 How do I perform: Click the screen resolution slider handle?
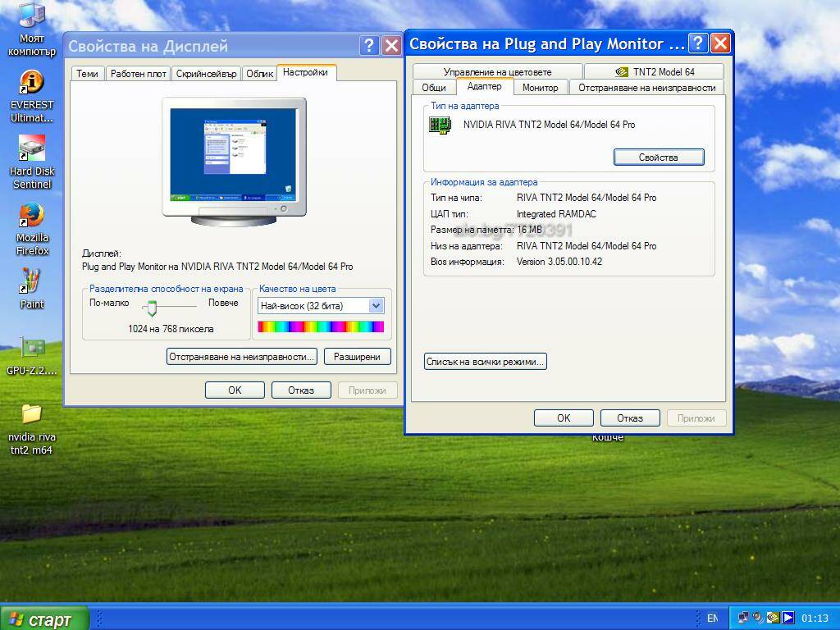(152, 308)
